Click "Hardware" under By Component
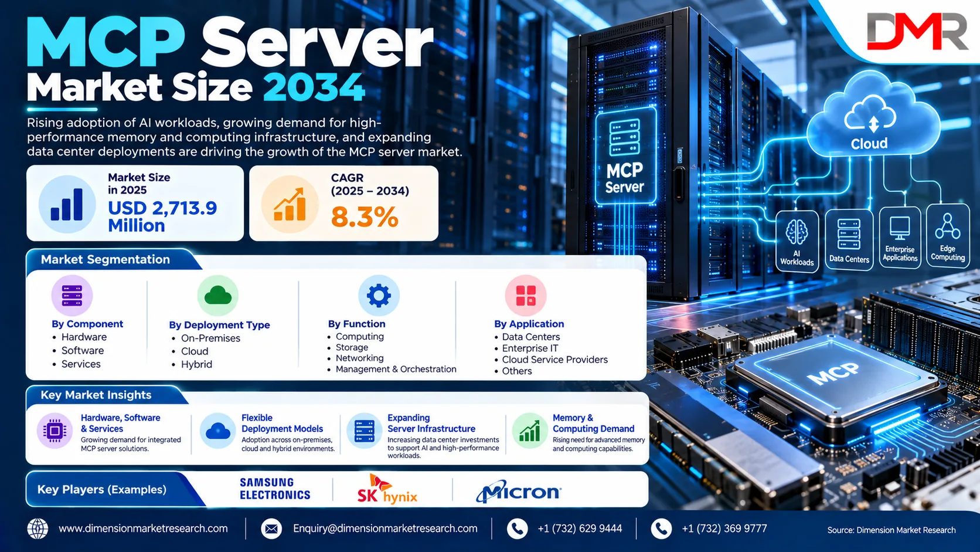 [84, 337]
